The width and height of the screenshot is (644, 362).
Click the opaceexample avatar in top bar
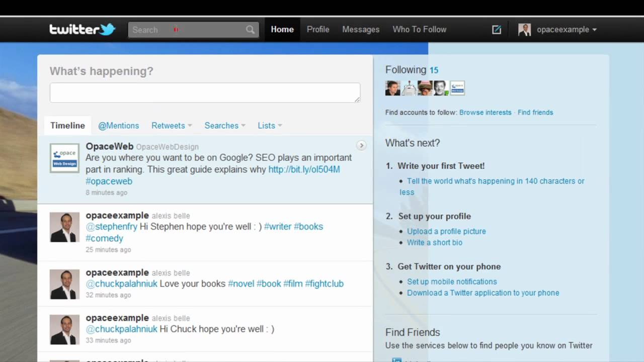pyautogui.click(x=525, y=30)
